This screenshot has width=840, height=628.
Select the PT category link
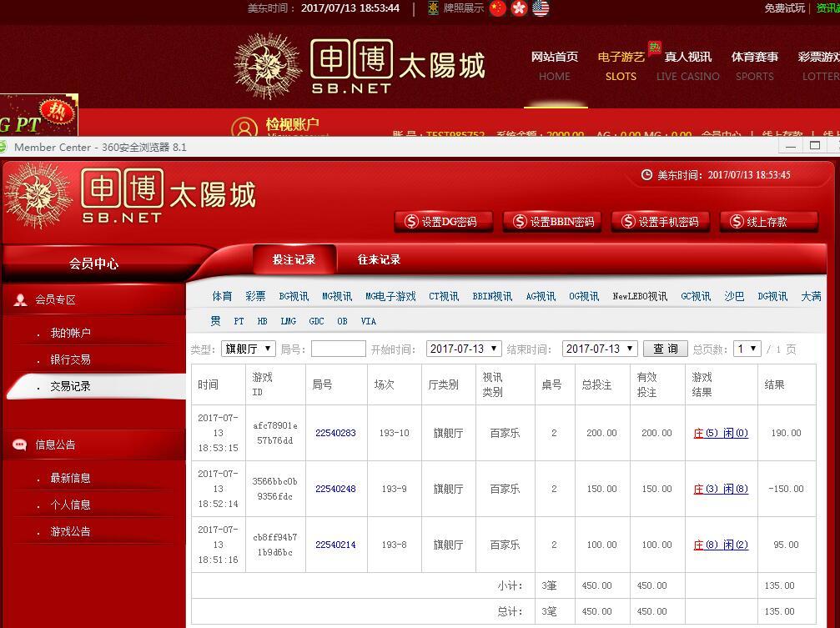pyautogui.click(x=239, y=321)
